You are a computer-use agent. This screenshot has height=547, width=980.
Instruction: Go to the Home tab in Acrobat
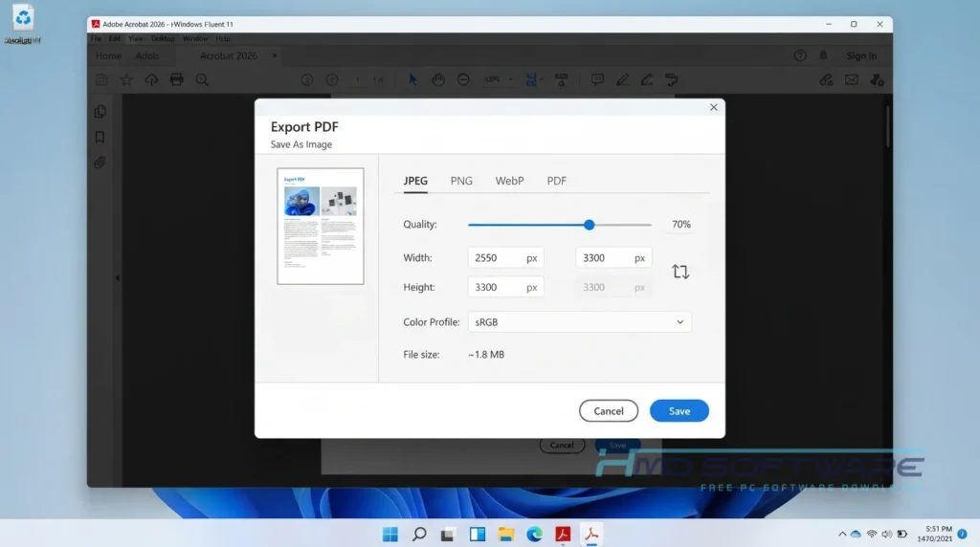click(108, 55)
